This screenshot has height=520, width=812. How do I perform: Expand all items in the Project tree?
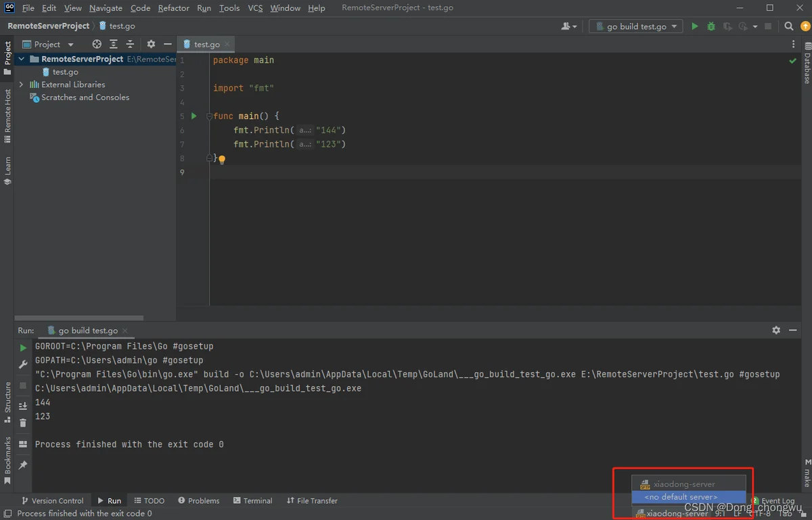(113, 44)
